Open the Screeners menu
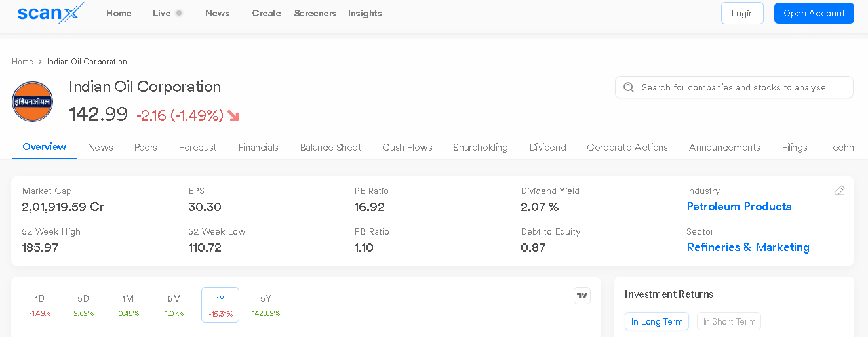Screen dimensions: 868x337 click(x=315, y=13)
